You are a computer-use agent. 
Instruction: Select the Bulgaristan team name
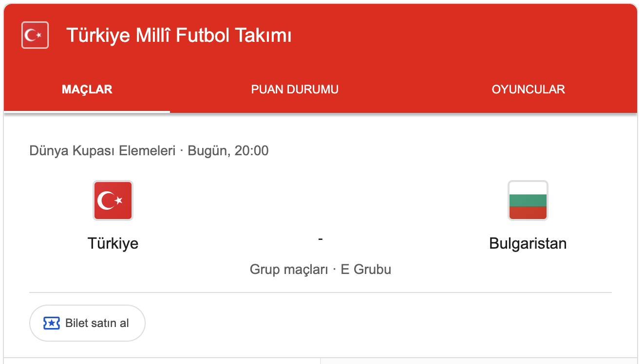pyautogui.click(x=528, y=243)
